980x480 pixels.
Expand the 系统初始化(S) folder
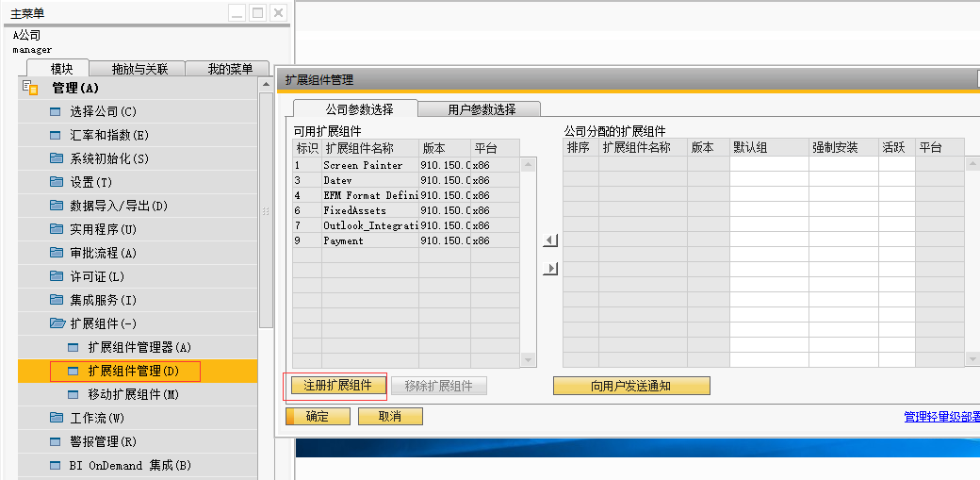click(x=138, y=158)
